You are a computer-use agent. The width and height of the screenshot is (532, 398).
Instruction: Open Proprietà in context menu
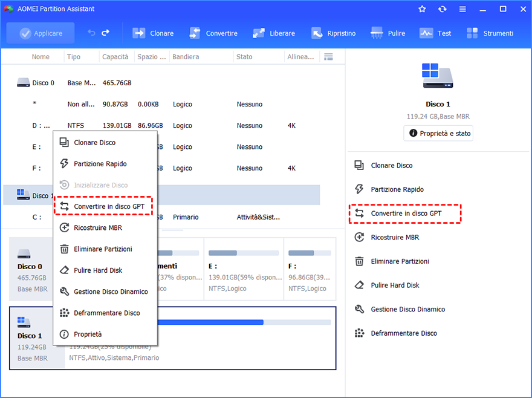pos(105,334)
